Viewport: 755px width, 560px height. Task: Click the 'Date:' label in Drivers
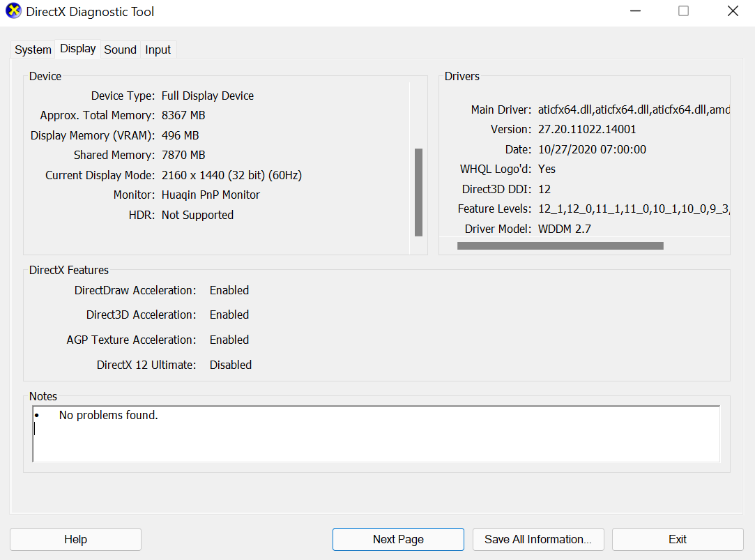(518, 150)
